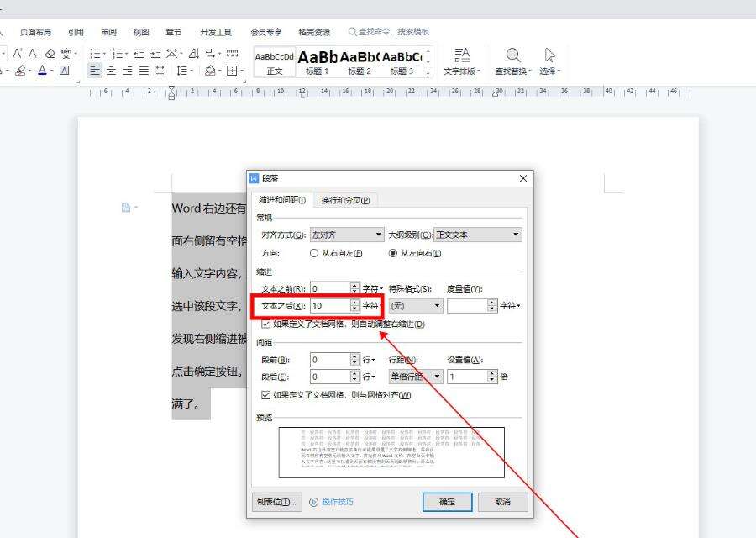Click the align right icon
The width and height of the screenshot is (756, 538).
pyautogui.click(x=128, y=71)
